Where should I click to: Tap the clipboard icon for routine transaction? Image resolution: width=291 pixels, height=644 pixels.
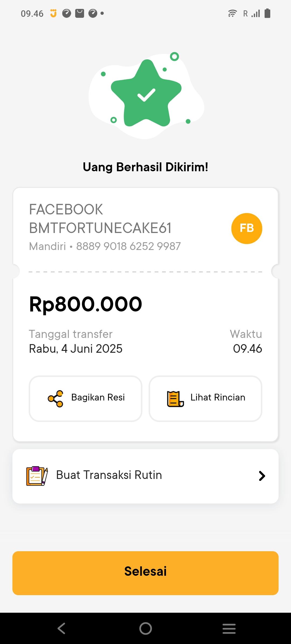point(37,476)
